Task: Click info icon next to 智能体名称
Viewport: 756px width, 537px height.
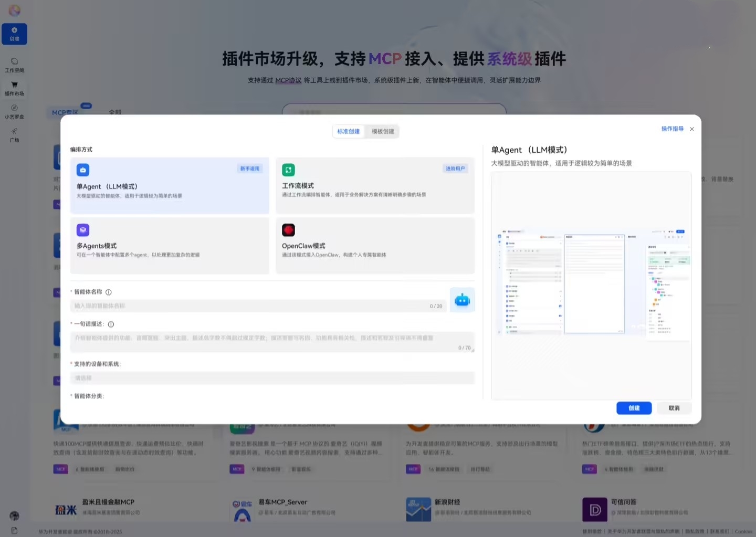Action: [109, 292]
